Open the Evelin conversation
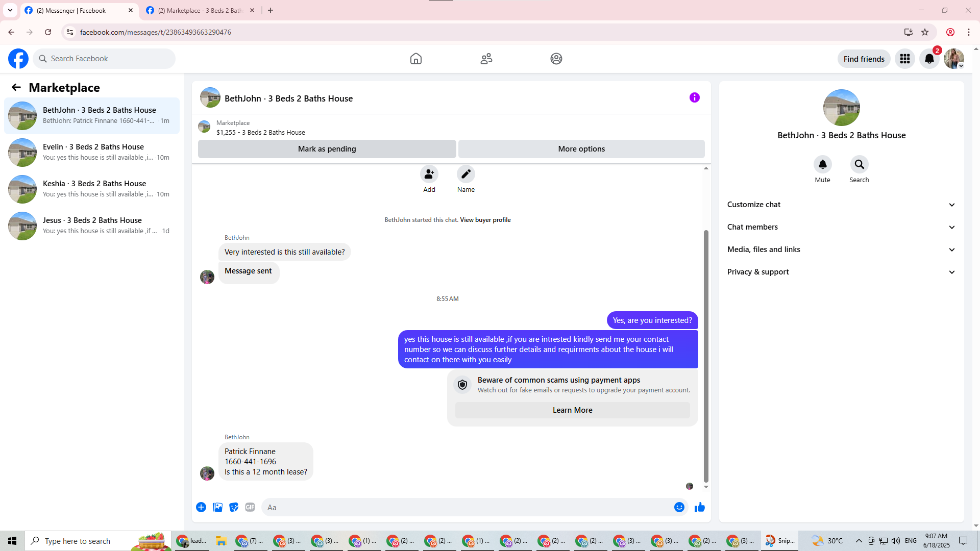The height and width of the screenshot is (551, 980). 92,153
